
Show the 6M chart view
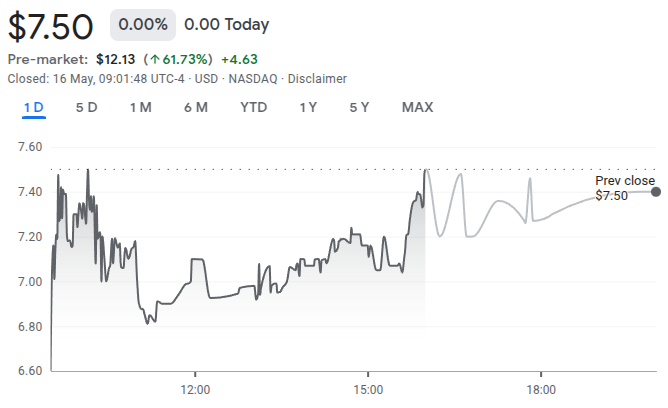(196, 107)
